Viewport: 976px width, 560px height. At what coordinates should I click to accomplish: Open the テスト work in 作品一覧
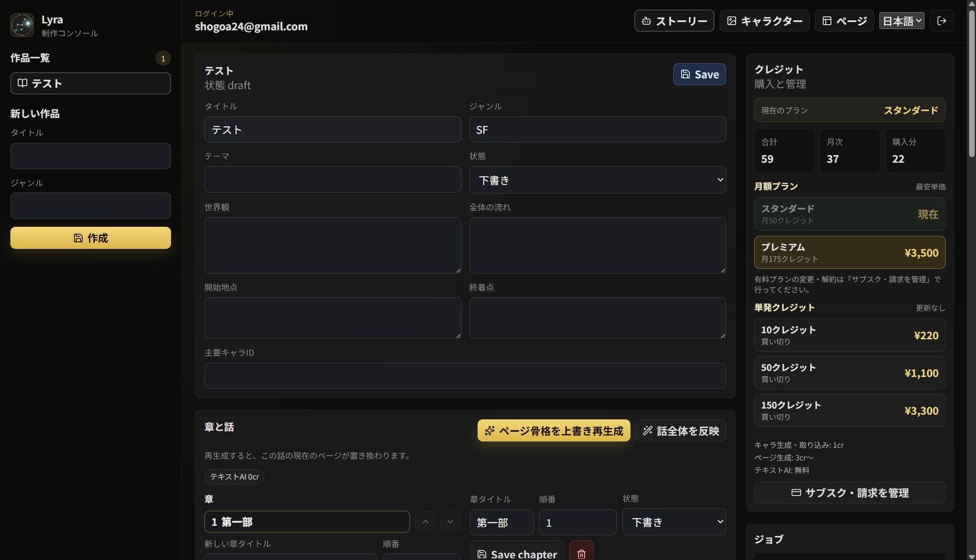(x=90, y=83)
